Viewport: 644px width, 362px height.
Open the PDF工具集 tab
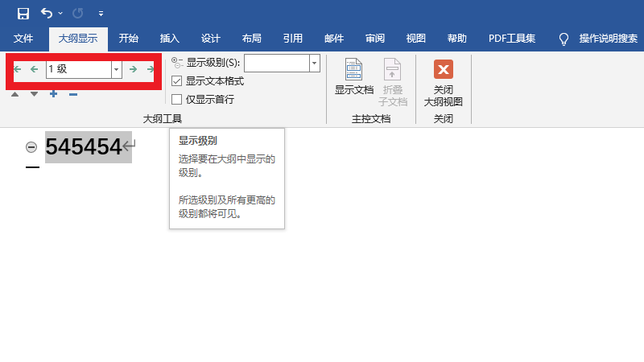(x=512, y=39)
